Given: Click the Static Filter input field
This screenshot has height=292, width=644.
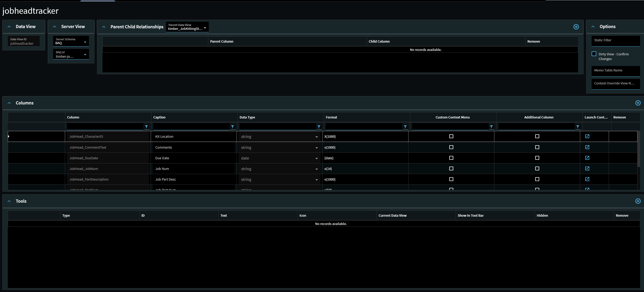Looking at the screenshot, I should pyautogui.click(x=615, y=41).
